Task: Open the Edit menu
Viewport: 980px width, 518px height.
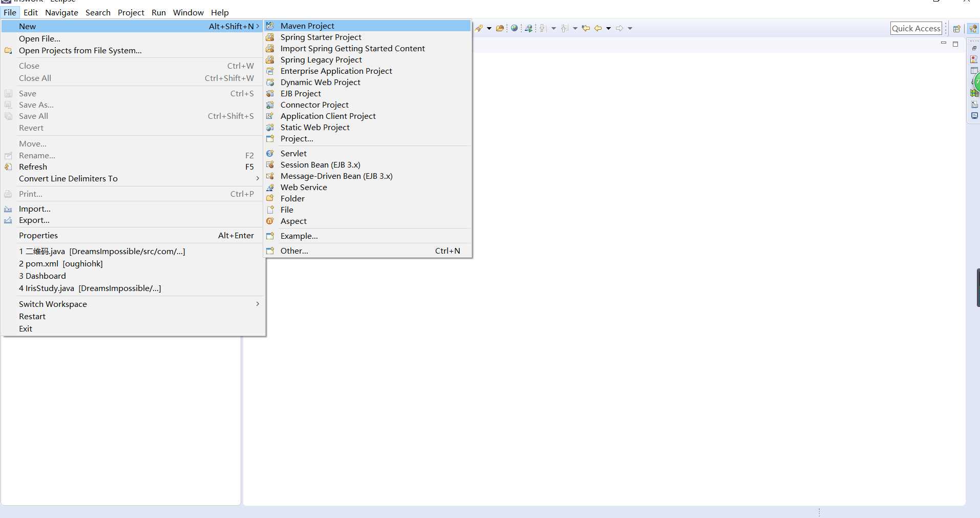Action: [31, 12]
